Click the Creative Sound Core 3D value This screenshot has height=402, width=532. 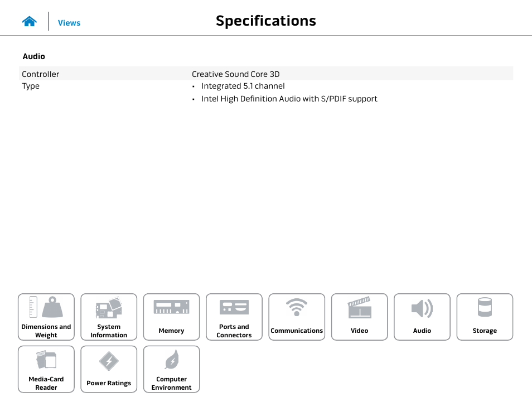236,74
